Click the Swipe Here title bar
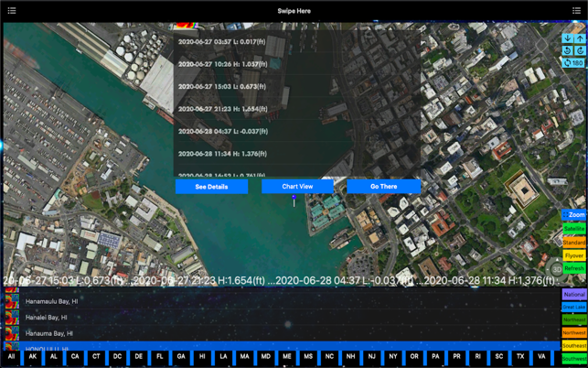This screenshot has height=368, width=588. [x=294, y=11]
